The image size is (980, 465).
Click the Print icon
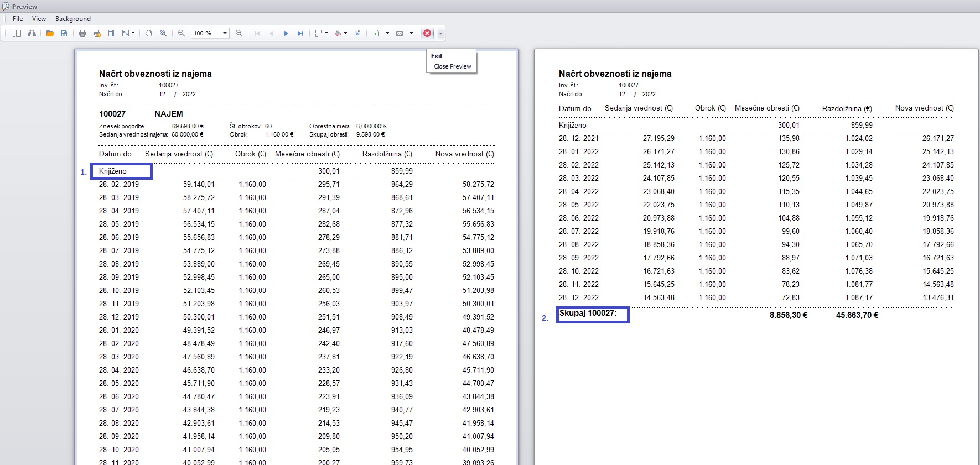(82, 34)
